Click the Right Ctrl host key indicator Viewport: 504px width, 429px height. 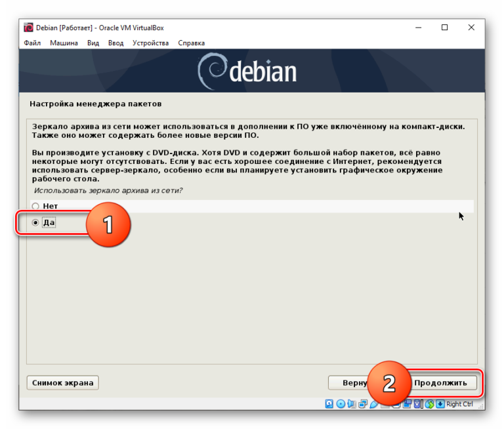click(459, 404)
